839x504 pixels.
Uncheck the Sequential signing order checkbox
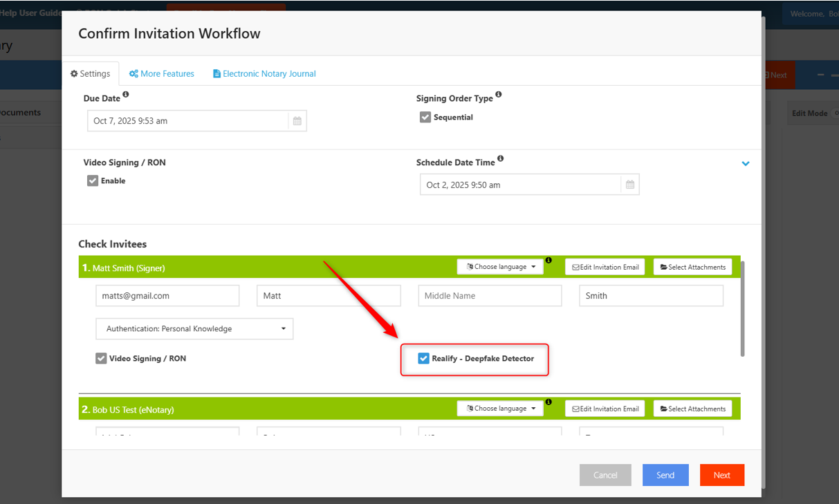425,118
